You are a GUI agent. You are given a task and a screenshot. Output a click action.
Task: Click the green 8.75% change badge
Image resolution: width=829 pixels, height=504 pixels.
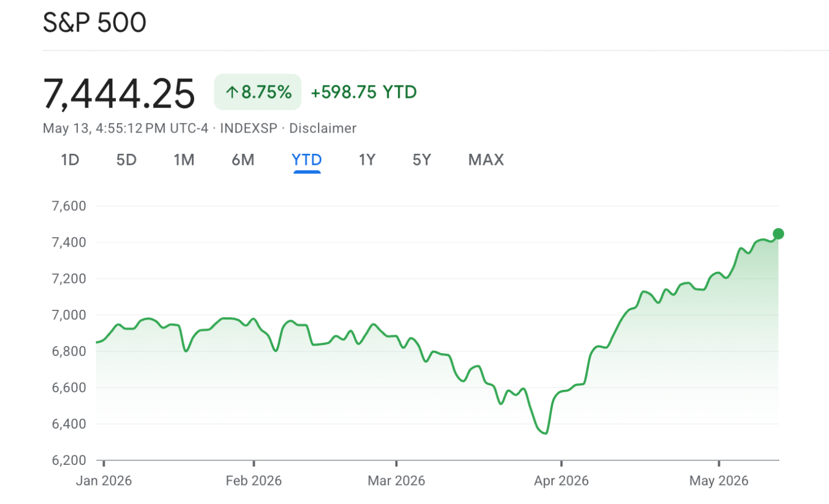pos(258,92)
